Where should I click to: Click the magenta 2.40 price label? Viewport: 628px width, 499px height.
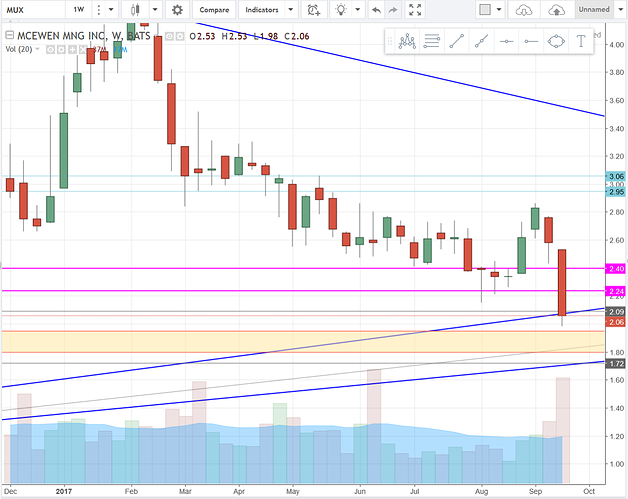(x=616, y=268)
